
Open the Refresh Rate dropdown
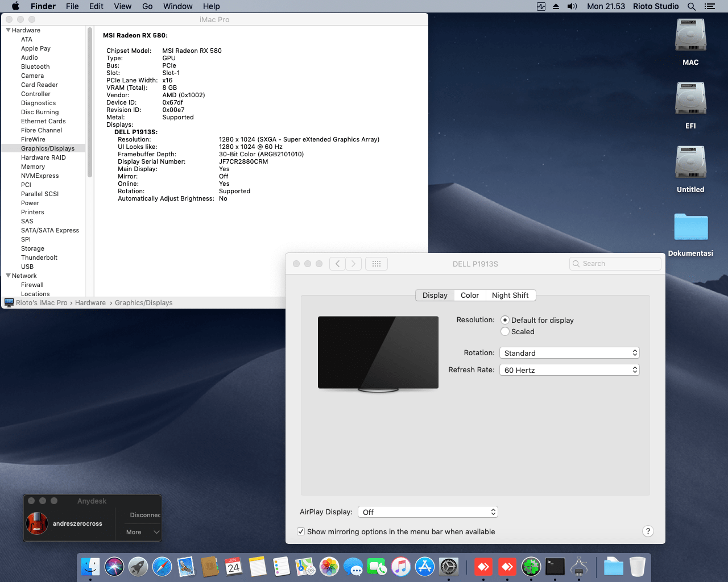coord(569,370)
